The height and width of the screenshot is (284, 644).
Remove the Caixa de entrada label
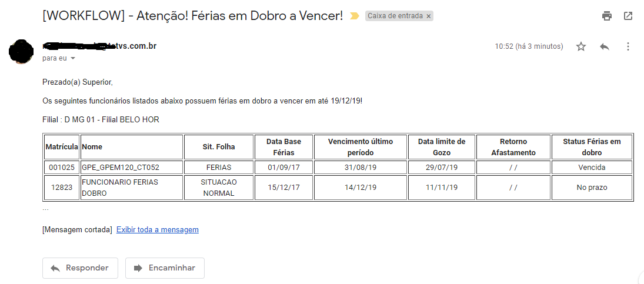click(x=429, y=16)
